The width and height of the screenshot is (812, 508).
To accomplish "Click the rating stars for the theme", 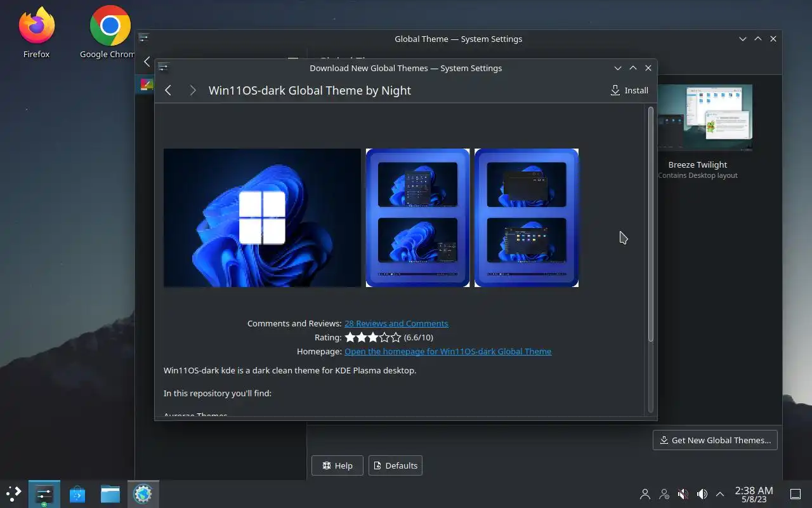I will tap(373, 337).
